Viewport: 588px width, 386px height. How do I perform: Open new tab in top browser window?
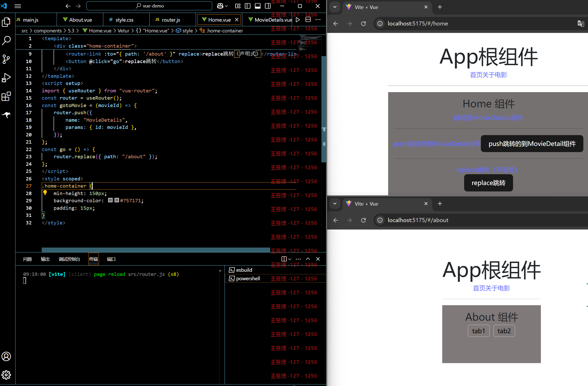pyautogui.click(x=440, y=7)
